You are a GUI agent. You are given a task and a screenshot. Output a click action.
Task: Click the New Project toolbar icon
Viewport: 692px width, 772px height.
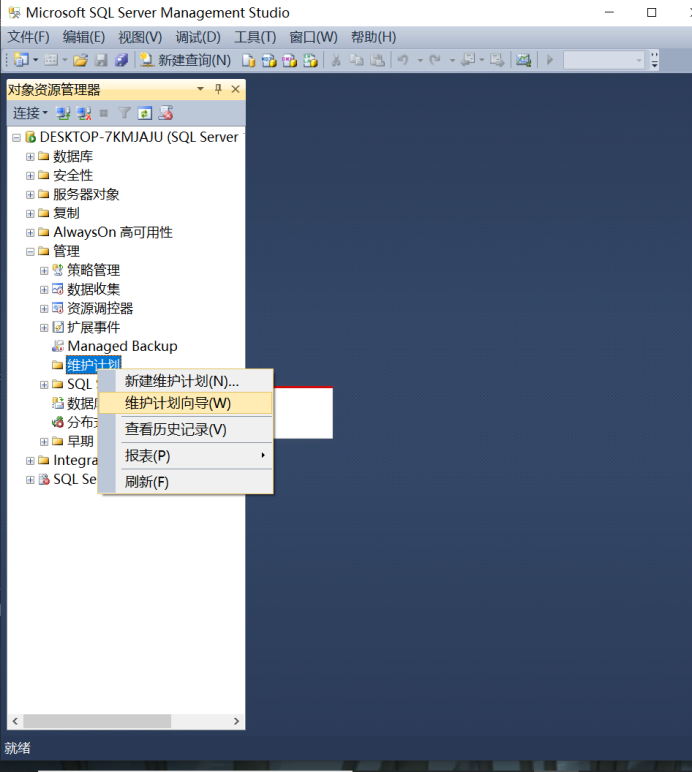(21, 60)
